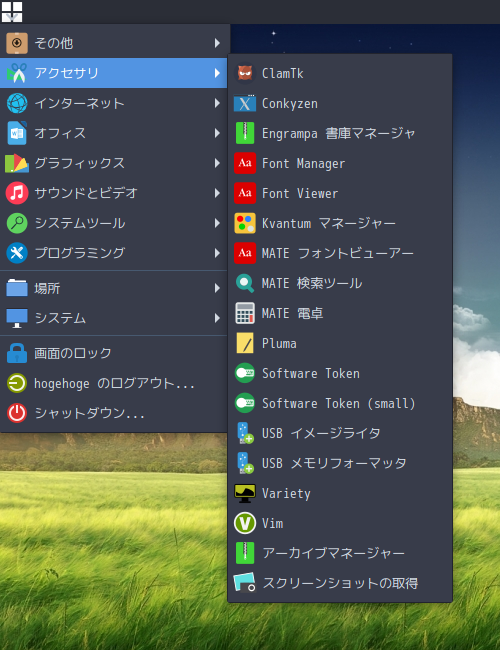Click the スクリーンショットの取得 camera icon

(x=245, y=583)
